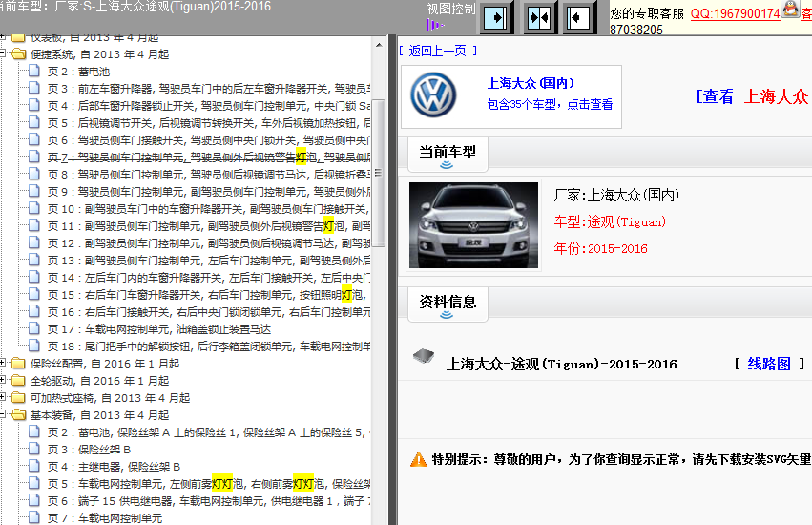Click the page icon of 页 12 副驾驶员侧后视镜调节马达
The image size is (812, 525).
click(x=34, y=242)
